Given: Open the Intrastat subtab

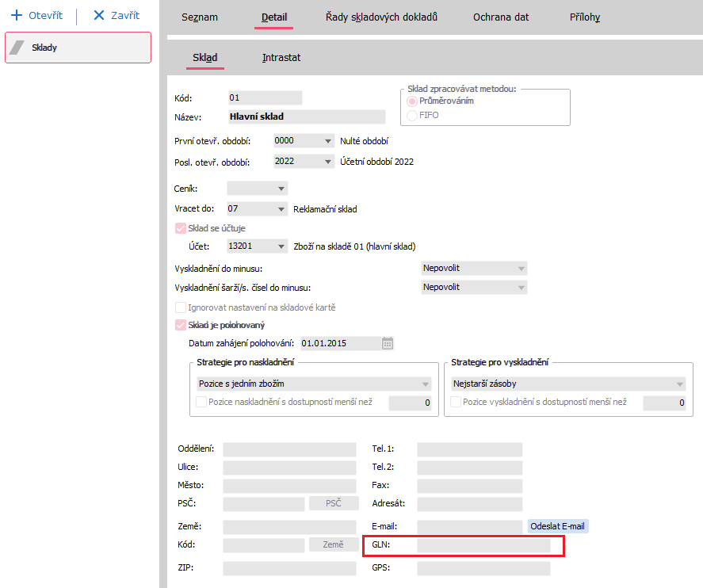Looking at the screenshot, I should coord(281,58).
